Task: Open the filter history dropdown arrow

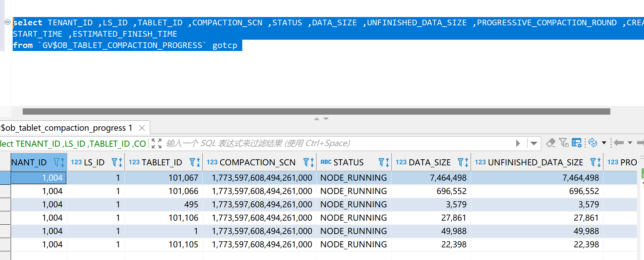Action: point(534,143)
